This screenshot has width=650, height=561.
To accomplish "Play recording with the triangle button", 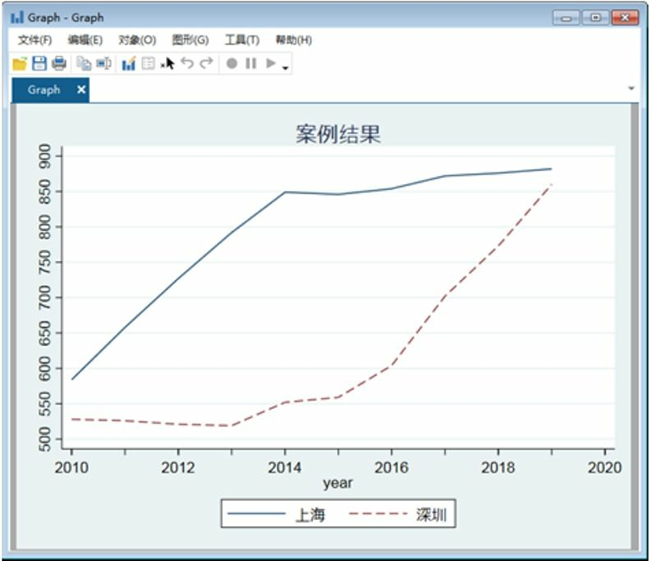I will (271, 63).
